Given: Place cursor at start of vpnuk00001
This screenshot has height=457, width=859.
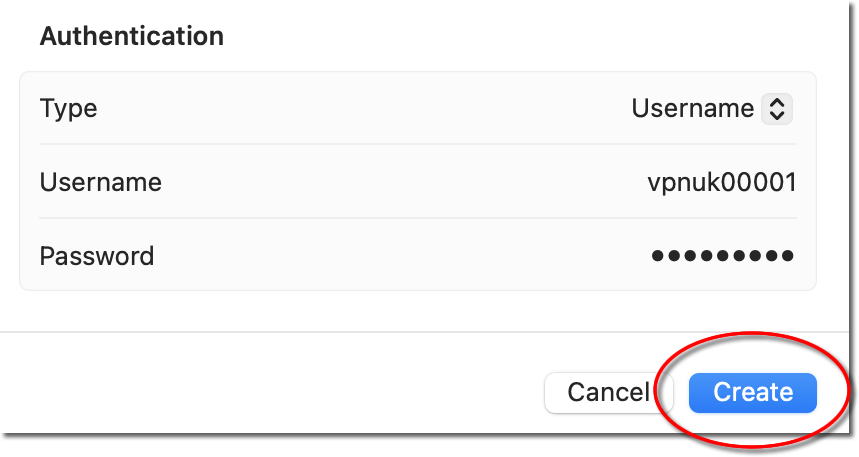Looking at the screenshot, I should (648, 182).
